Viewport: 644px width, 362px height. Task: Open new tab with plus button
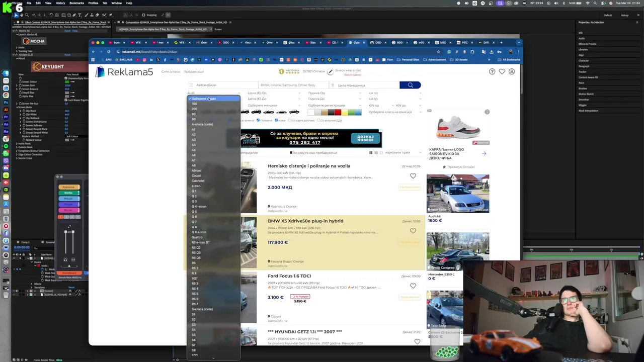click(x=501, y=42)
